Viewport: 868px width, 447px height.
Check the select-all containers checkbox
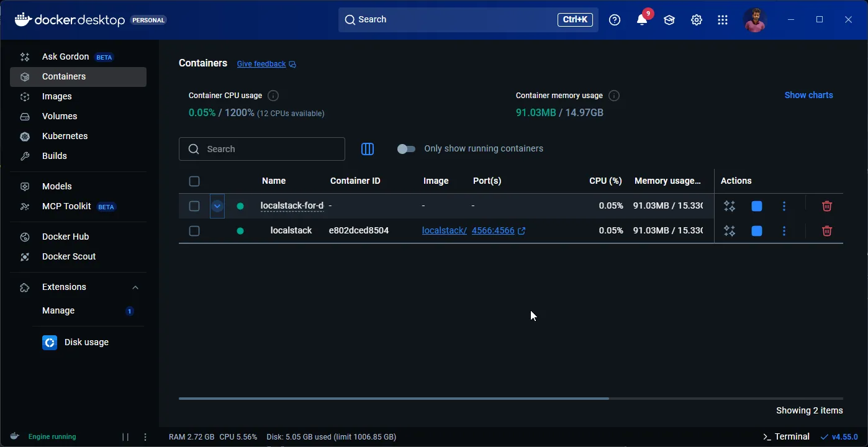tap(194, 181)
